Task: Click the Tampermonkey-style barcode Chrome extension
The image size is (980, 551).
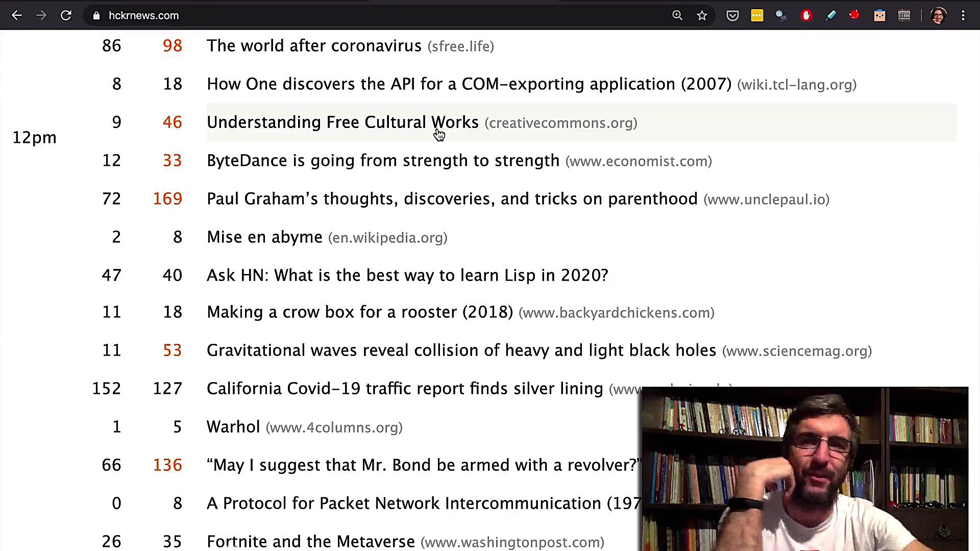Action: (904, 15)
